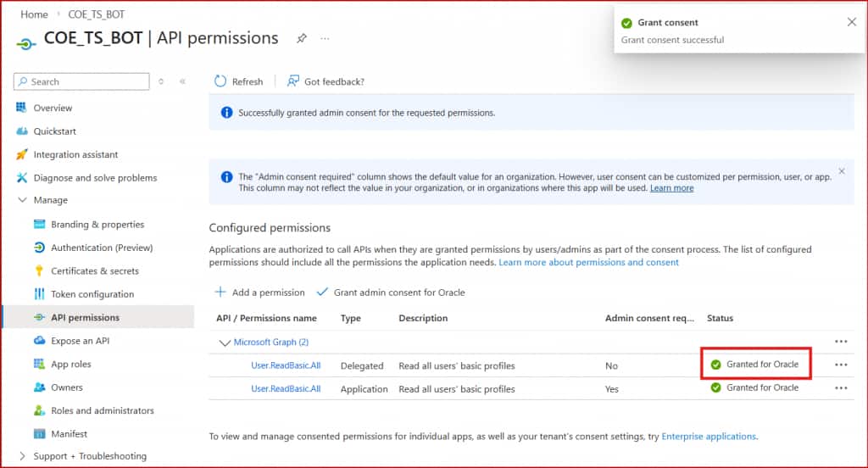This screenshot has height=468, width=868.
Task: Open Quickstart from the sidebar
Action: (x=54, y=131)
